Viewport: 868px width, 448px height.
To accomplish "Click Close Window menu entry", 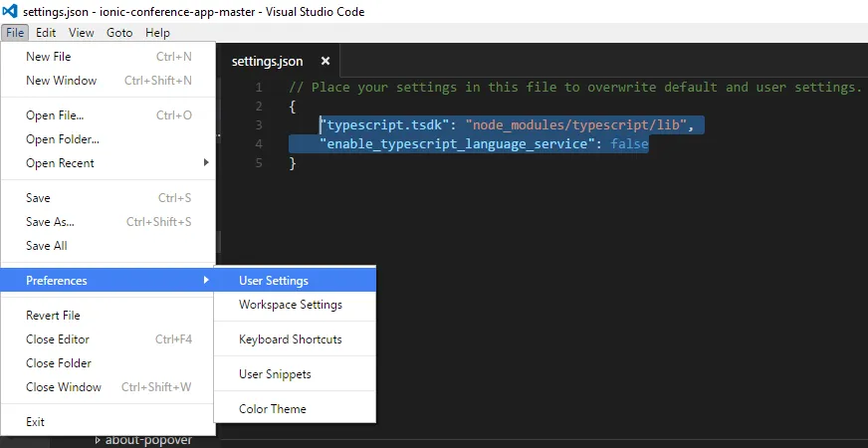I will pos(108,386).
